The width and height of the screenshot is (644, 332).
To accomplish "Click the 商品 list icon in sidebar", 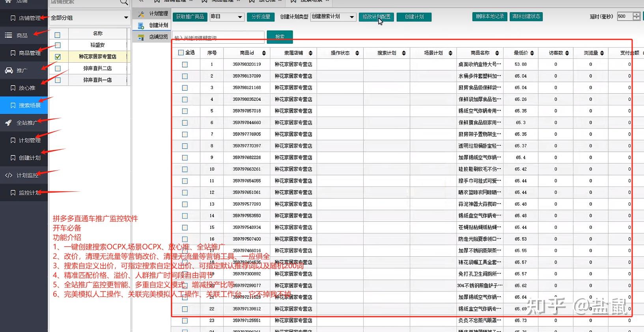I will pyautogui.click(x=8, y=35).
